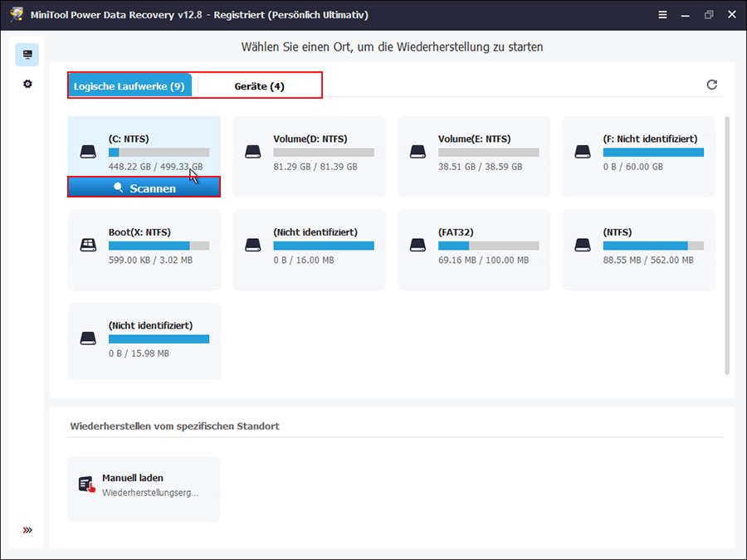Open the settings gear in the sidebar

point(27,83)
